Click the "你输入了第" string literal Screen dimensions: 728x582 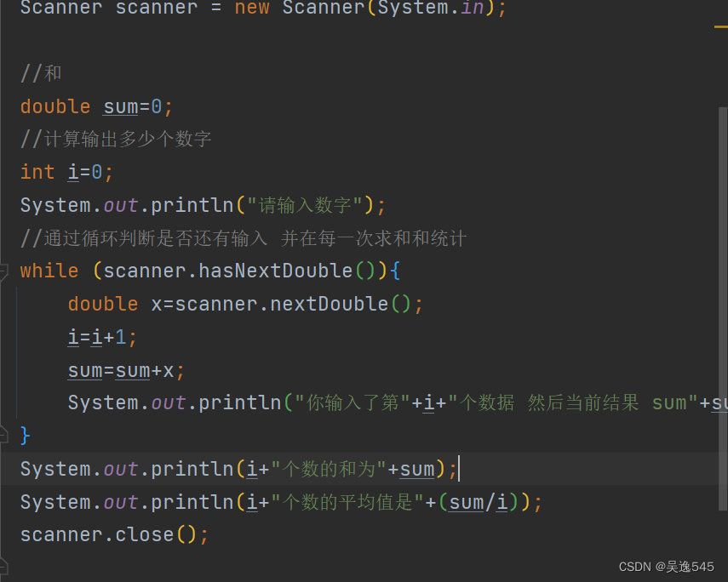(x=353, y=402)
